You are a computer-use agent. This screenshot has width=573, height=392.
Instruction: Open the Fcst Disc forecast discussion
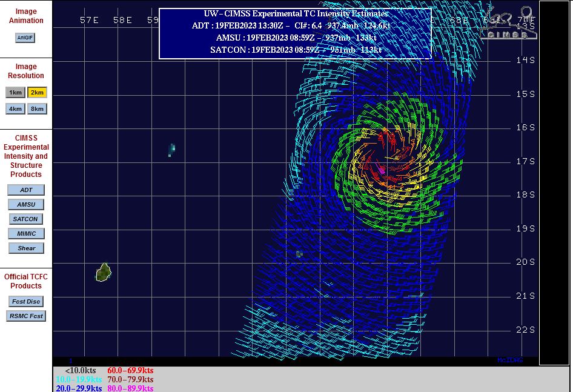(x=26, y=302)
